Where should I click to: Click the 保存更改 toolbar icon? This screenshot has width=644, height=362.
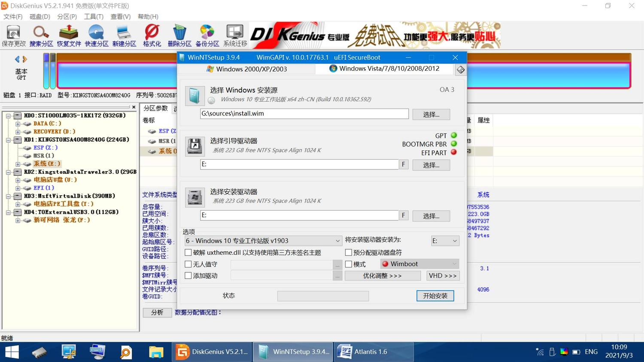click(14, 36)
